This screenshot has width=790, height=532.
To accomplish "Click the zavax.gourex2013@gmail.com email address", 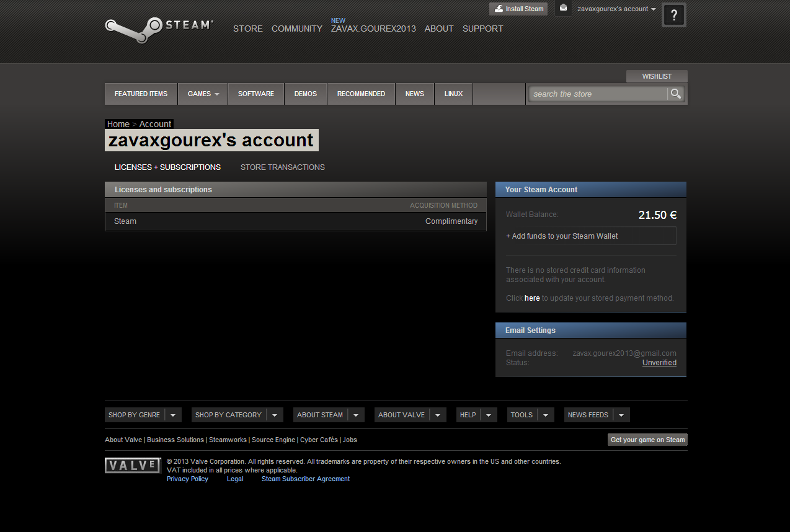I will point(624,353).
